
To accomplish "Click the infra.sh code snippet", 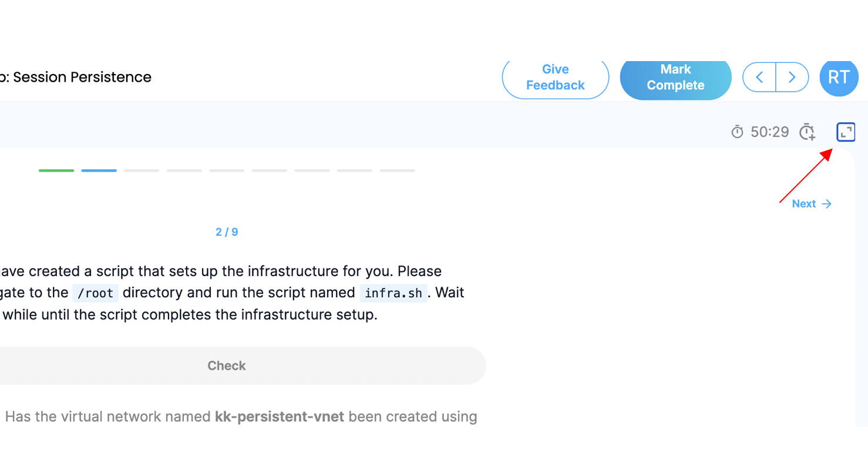I will click(x=393, y=292).
